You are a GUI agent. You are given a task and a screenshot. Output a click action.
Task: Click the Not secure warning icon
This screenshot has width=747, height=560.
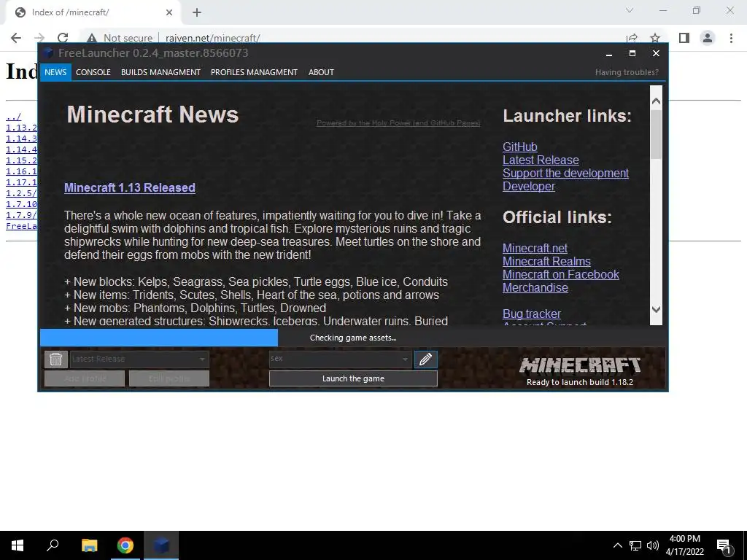click(x=92, y=38)
